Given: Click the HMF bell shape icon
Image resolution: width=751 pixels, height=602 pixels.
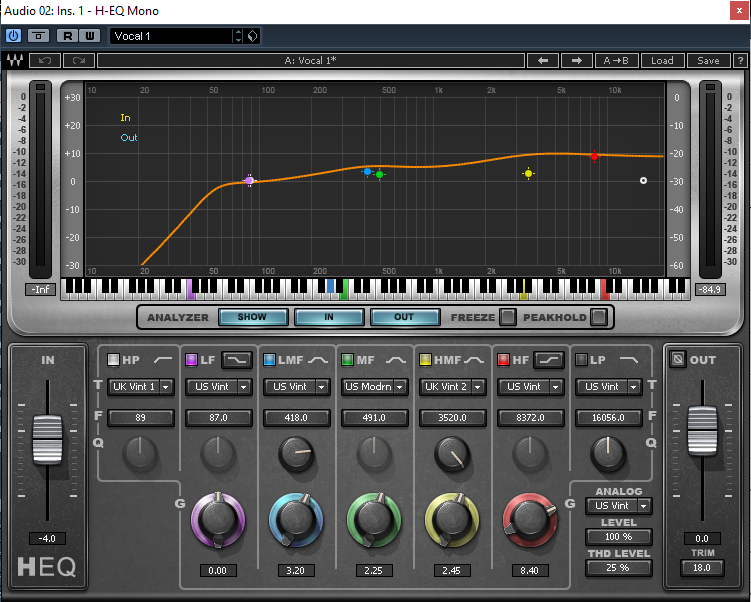Looking at the screenshot, I should click(474, 360).
